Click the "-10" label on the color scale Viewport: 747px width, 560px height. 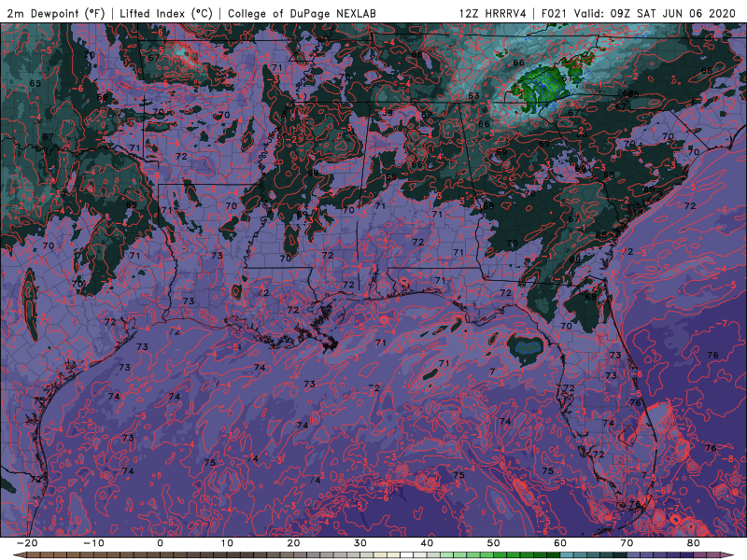coord(94,543)
